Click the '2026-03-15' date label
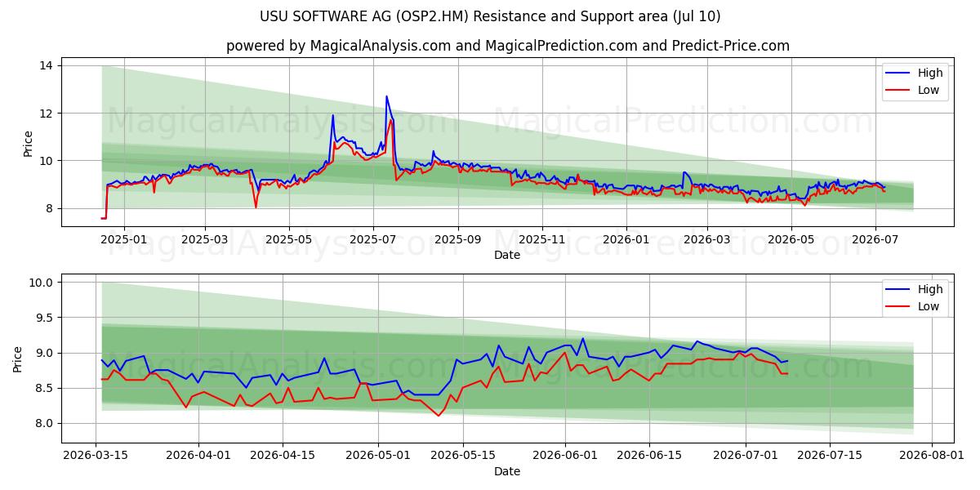This screenshot has height=490, width=980. point(96,456)
